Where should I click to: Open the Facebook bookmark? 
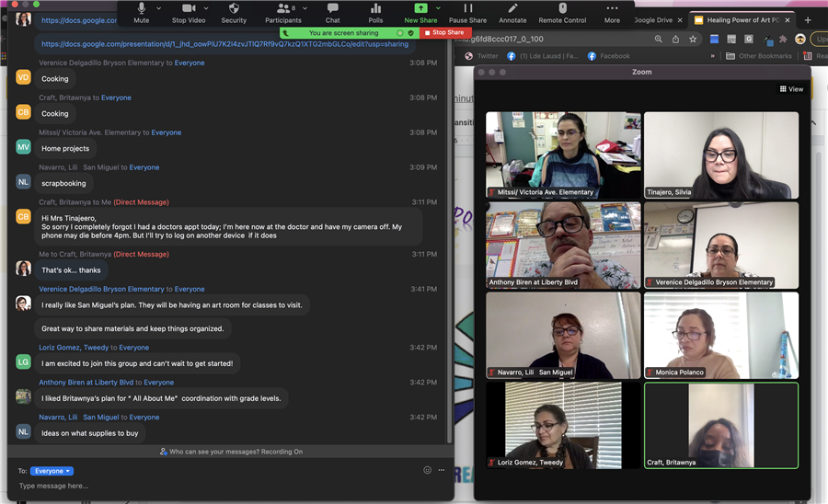608,56
